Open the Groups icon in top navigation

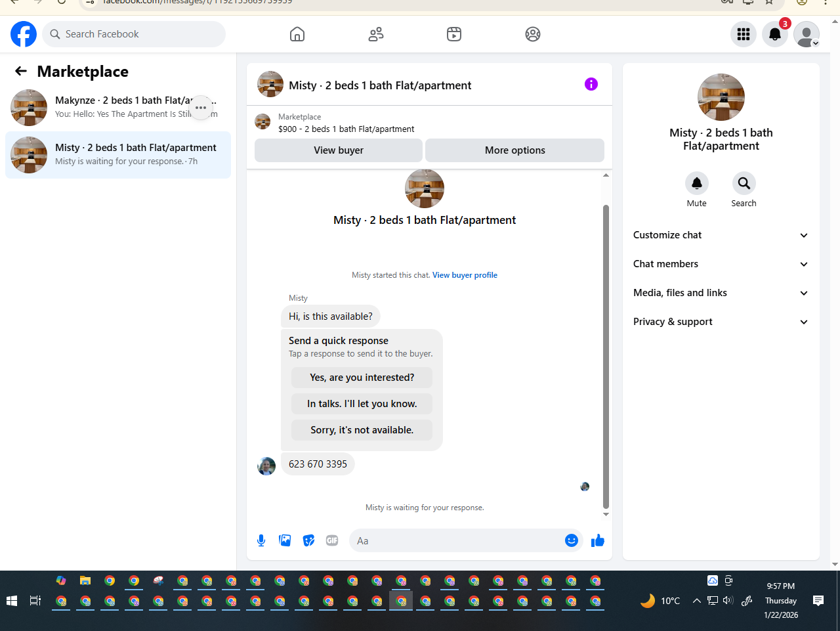click(x=533, y=34)
